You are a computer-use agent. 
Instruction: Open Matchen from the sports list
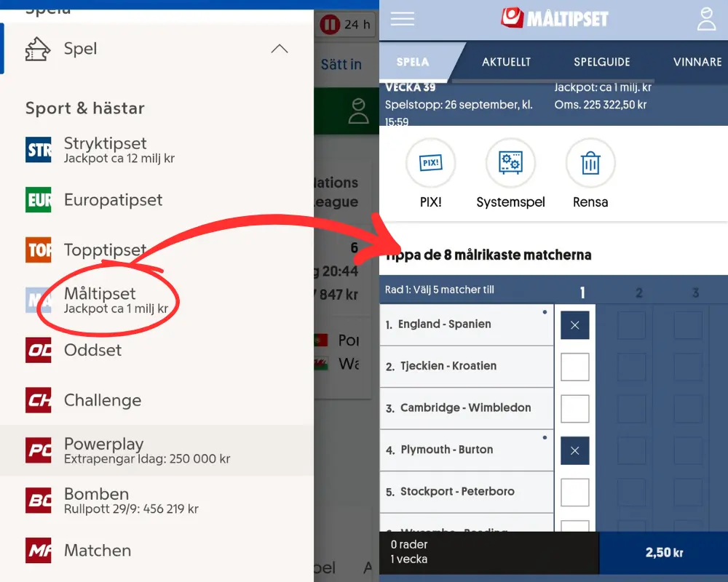[x=157, y=551]
